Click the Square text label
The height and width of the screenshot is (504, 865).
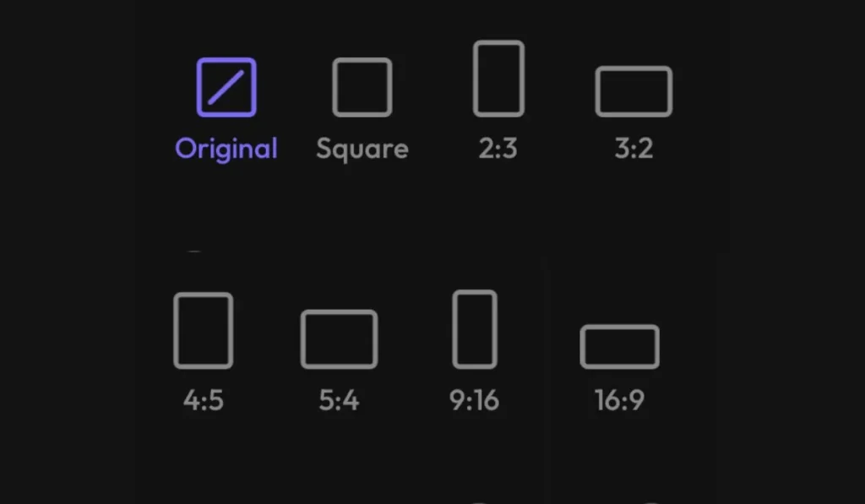click(x=362, y=149)
